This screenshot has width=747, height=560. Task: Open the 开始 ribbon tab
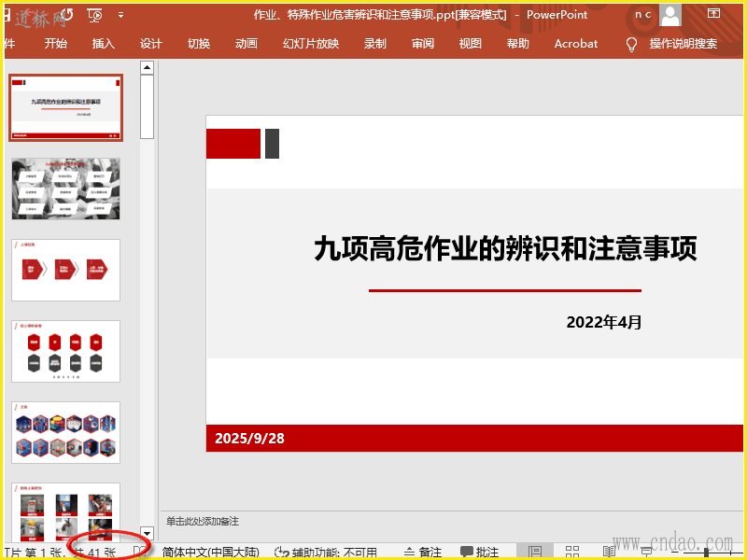56,44
